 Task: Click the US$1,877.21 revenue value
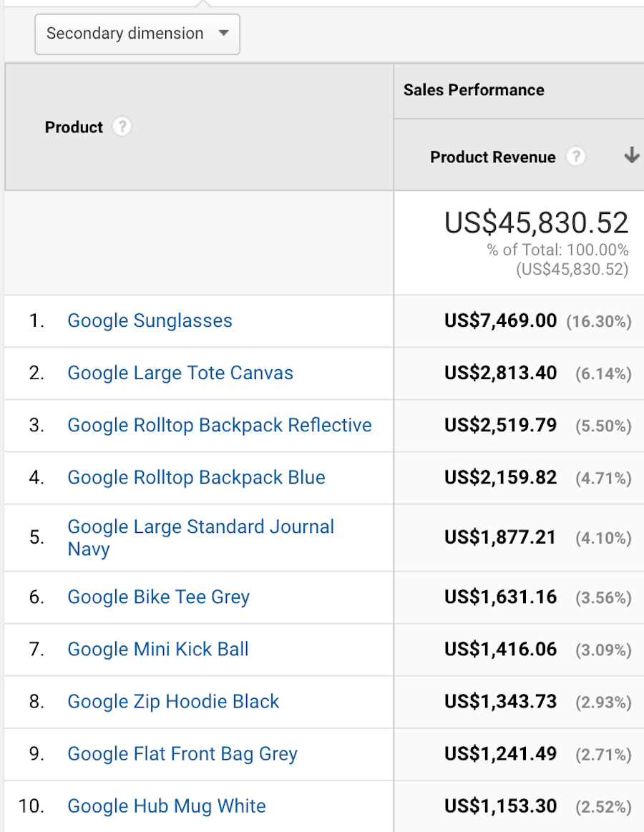click(x=500, y=537)
